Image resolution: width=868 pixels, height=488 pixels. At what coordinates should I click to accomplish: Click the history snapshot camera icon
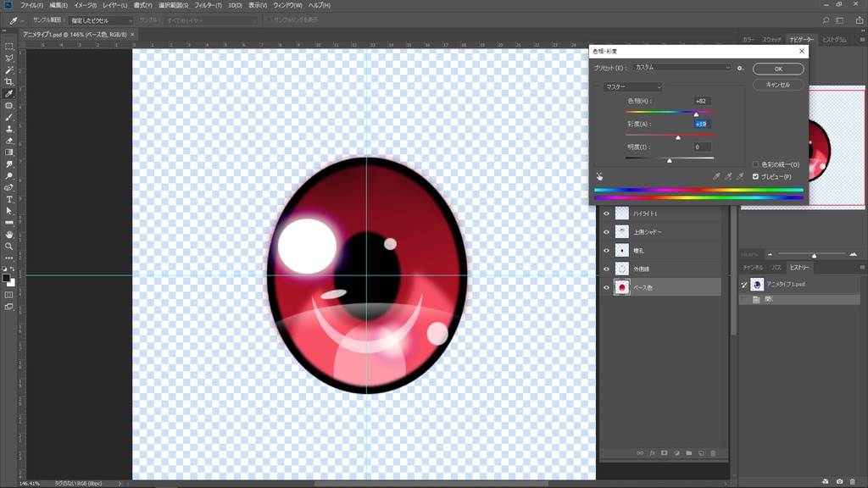(x=839, y=481)
